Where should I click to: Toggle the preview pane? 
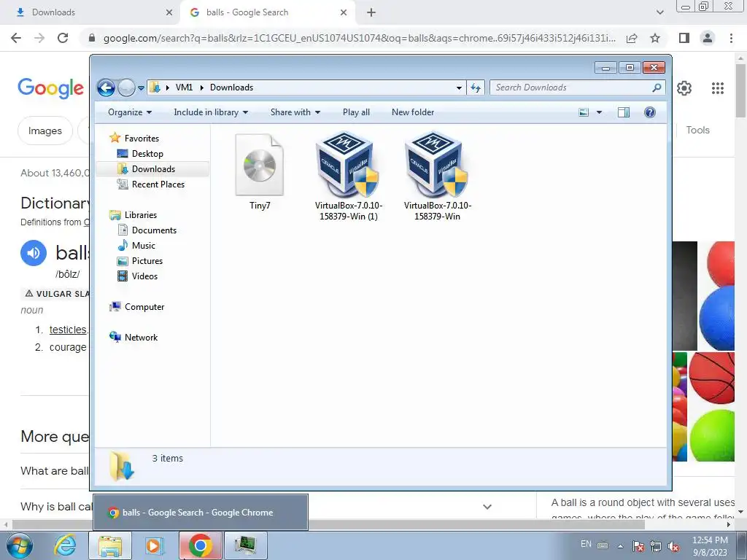(x=624, y=112)
